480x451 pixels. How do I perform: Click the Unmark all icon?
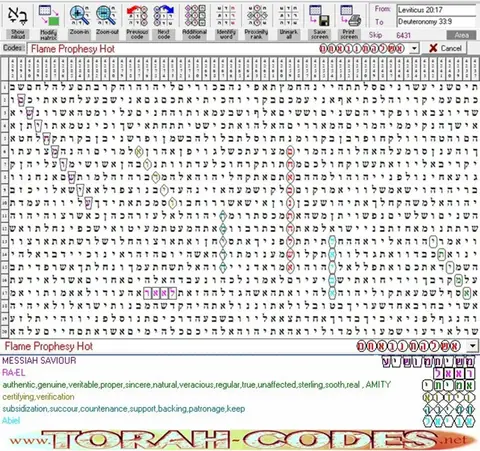[288, 16]
